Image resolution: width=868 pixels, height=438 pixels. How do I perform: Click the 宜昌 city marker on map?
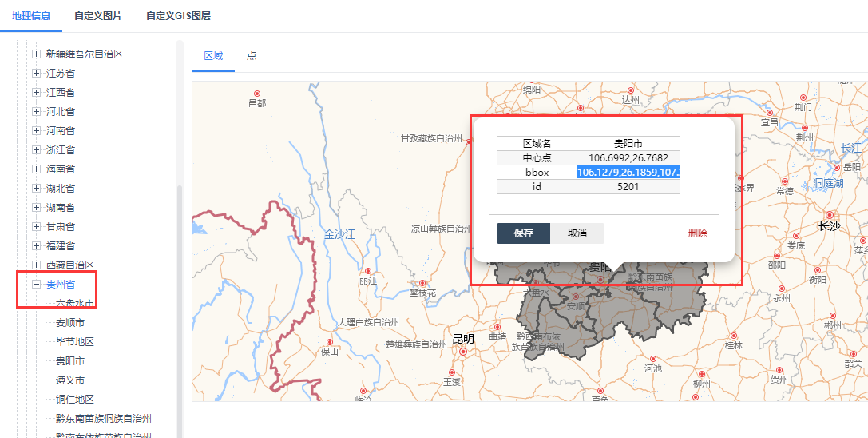pos(770,113)
